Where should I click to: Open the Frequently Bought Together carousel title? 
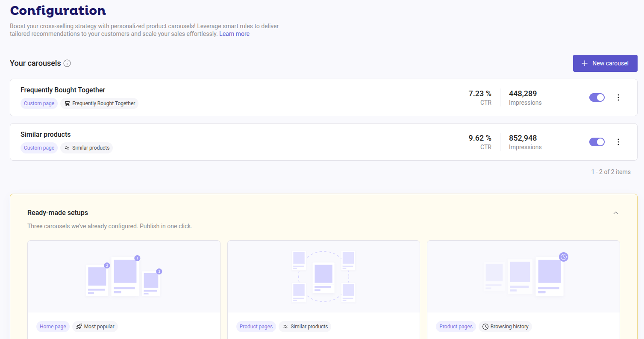pyautogui.click(x=63, y=90)
